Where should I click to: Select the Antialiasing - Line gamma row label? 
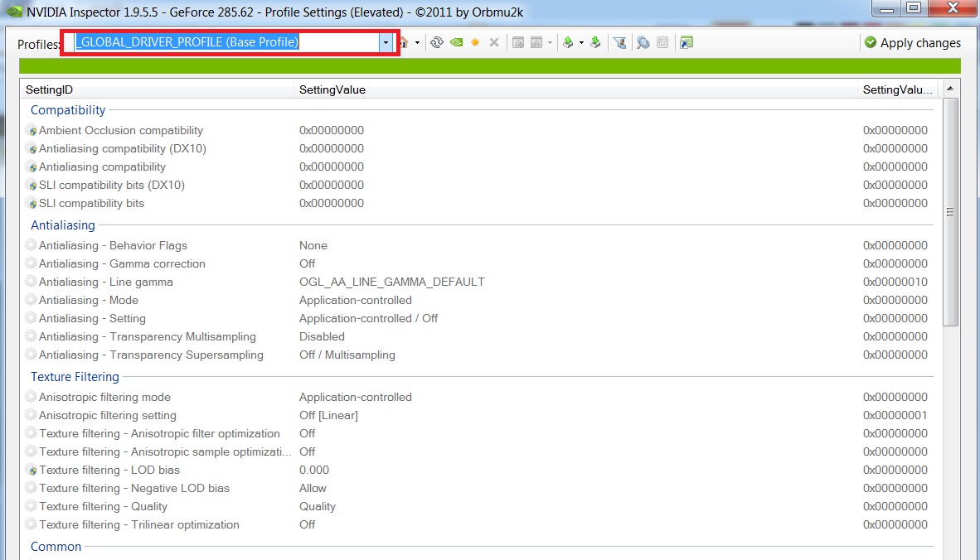pos(105,282)
